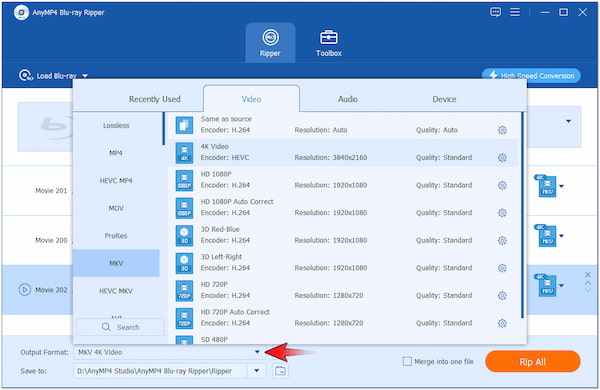600x390 pixels.
Task: Select HEVC MP4 in the format list
Action: pos(116,181)
